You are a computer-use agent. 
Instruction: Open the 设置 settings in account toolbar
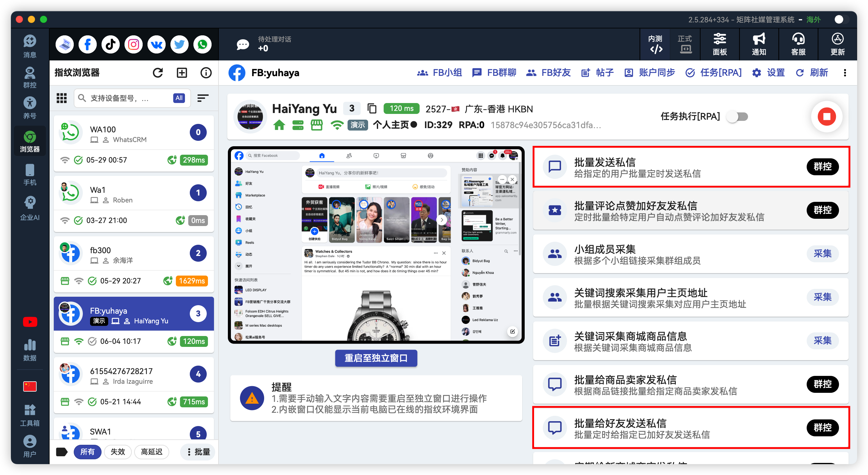[x=768, y=73]
